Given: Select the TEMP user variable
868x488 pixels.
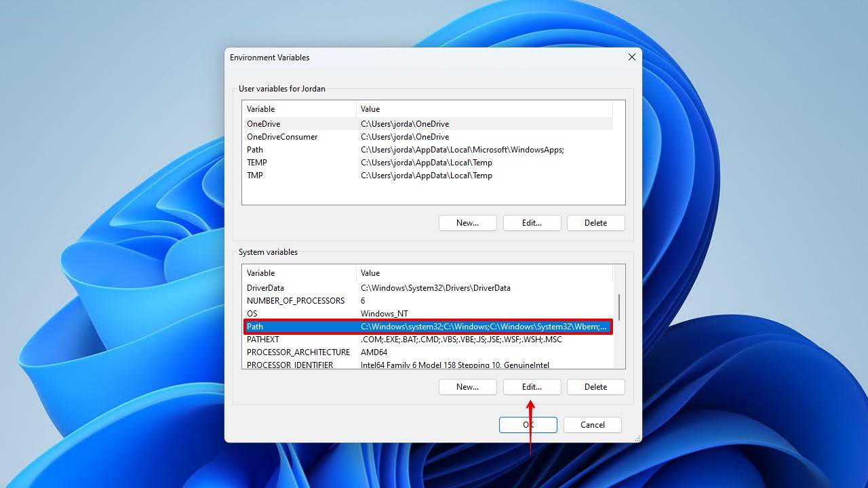Looking at the screenshot, I should click(427, 163).
